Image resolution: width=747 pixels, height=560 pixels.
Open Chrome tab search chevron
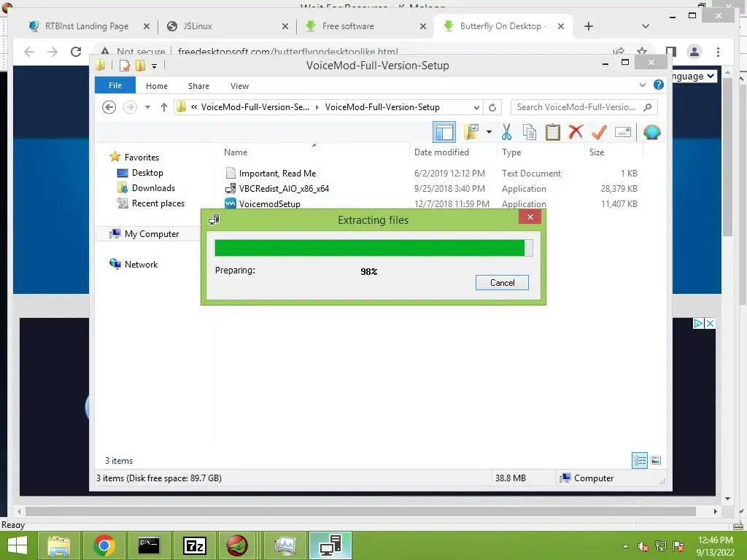pos(645,26)
